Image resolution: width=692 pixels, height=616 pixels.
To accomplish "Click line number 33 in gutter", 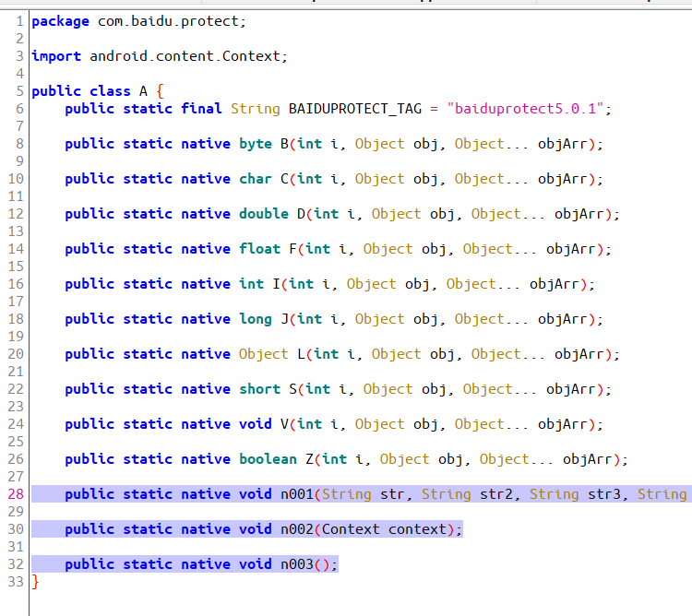I will [16, 582].
